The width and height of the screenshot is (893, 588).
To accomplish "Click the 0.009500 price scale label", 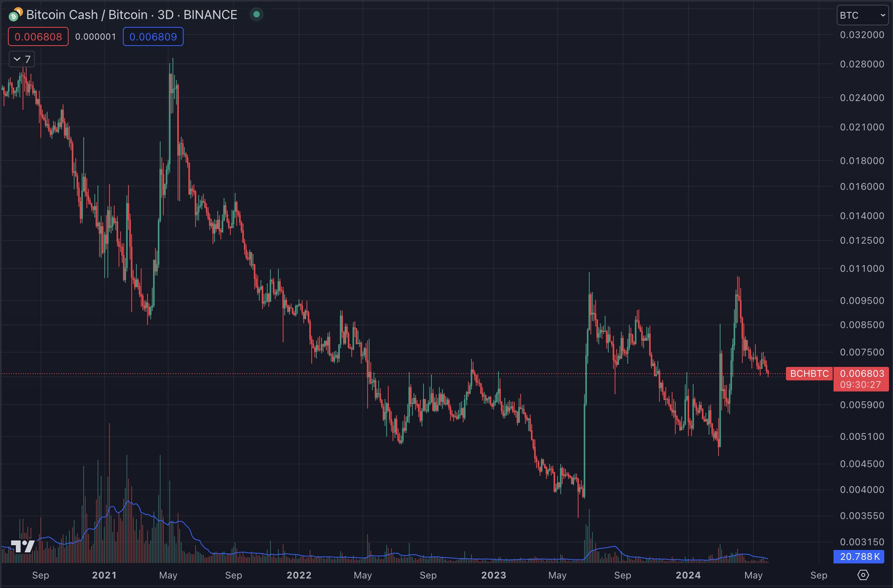I will [862, 301].
